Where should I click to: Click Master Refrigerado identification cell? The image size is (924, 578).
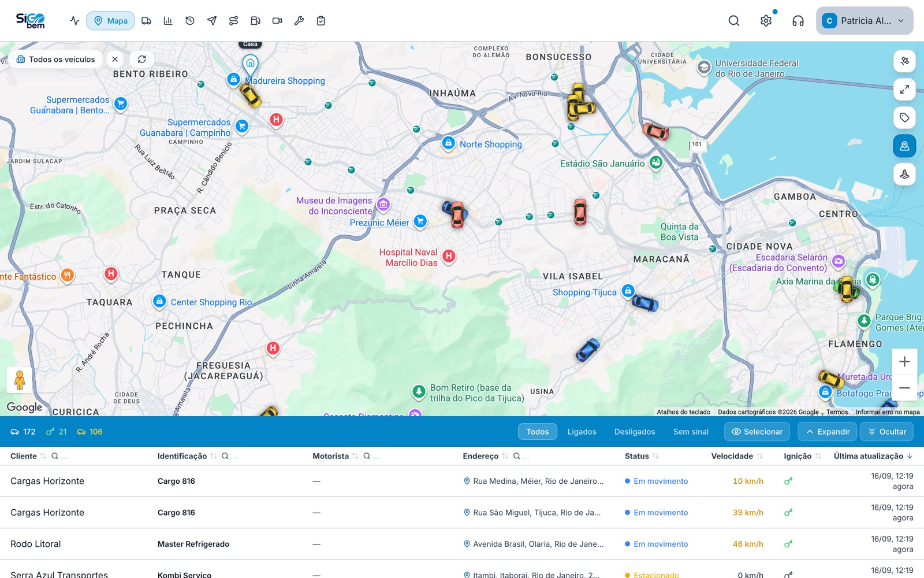point(193,544)
